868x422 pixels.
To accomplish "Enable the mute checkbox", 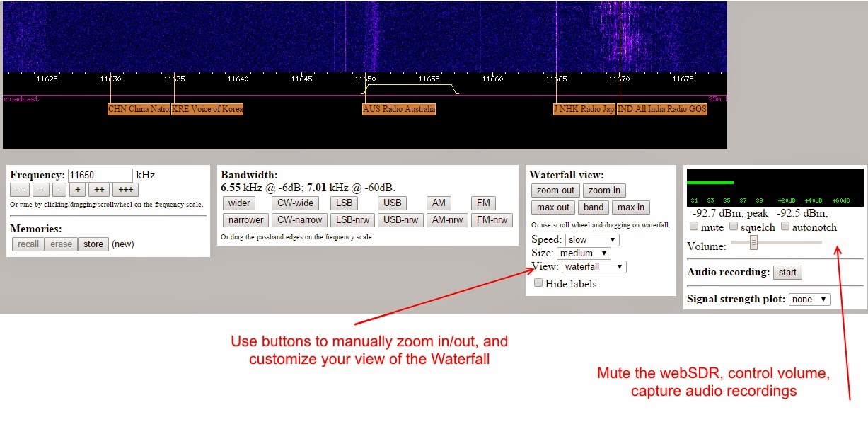I will pos(695,227).
